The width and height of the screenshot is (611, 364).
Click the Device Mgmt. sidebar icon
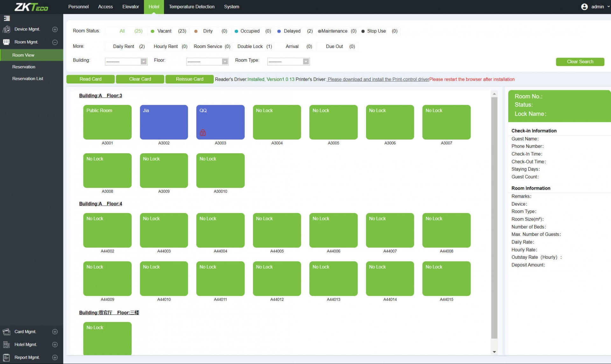(x=6, y=29)
